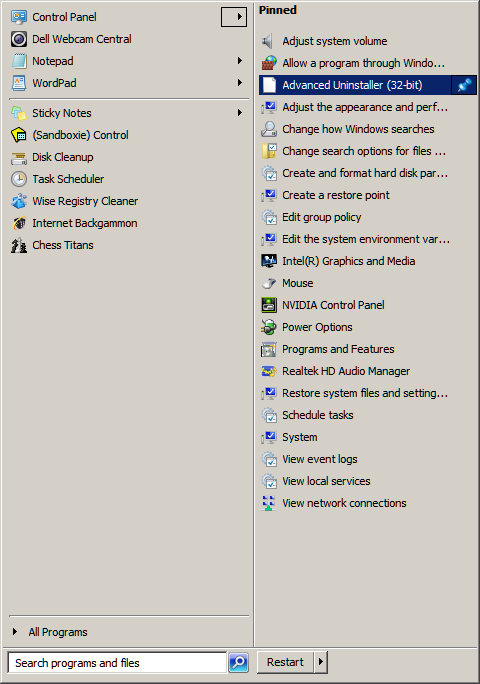Select Programs and Features entry
The width and height of the screenshot is (480, 684).
(338, 349)
